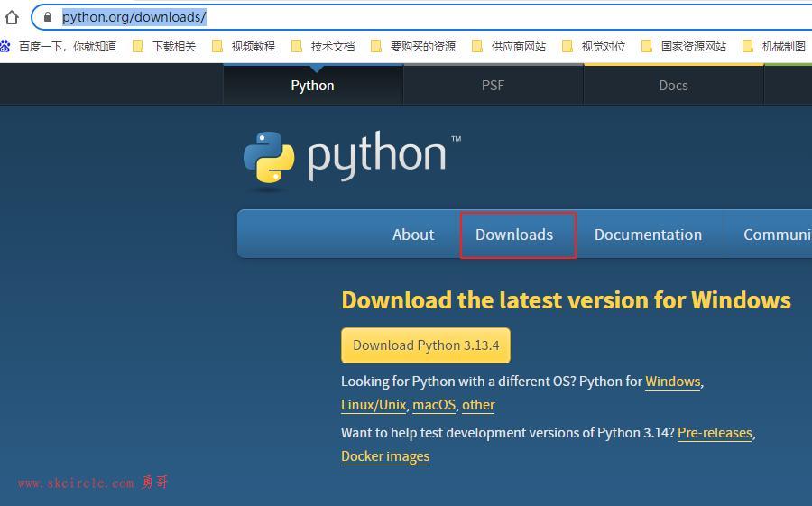Open the 视觉对位 bookmark folder
Image resolution: width=812 pixels, height=506 pixels.
click(594, 47)
